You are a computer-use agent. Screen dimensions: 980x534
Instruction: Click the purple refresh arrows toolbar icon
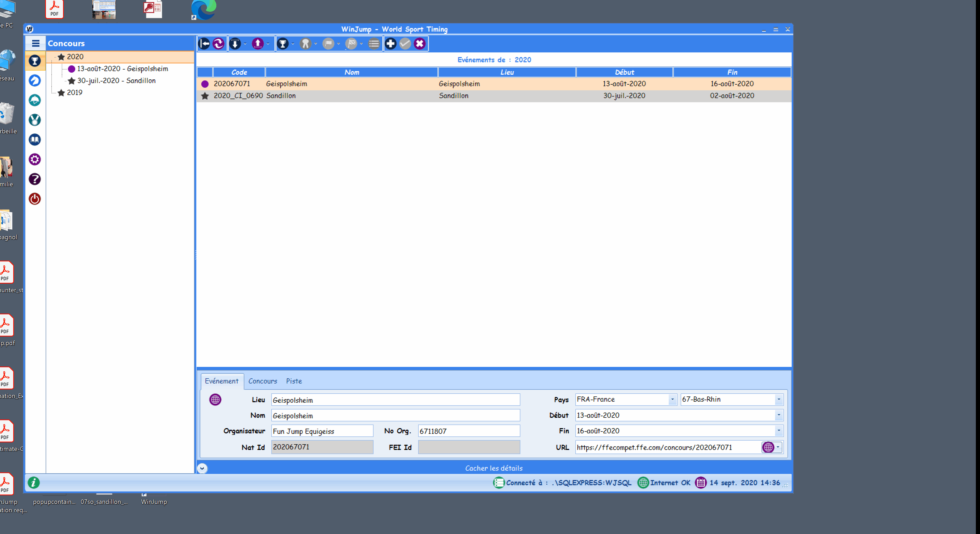(218, 44)
